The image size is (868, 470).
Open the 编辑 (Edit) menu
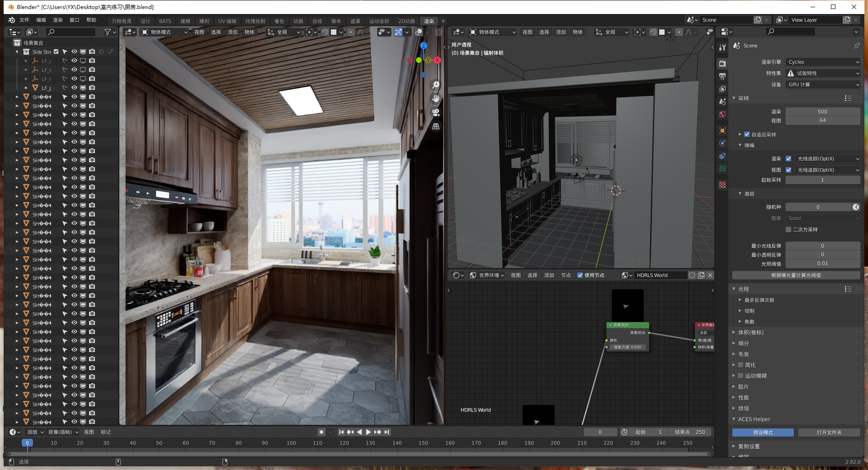(x=41, y=20)
